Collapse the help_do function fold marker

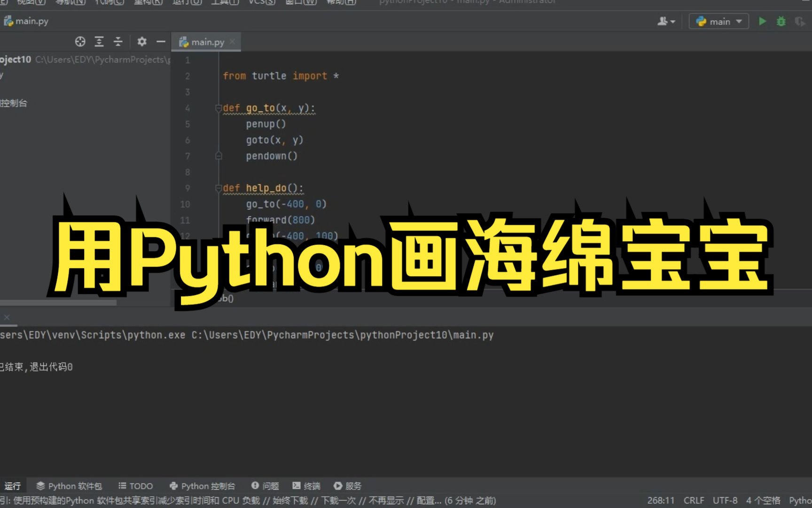click(219, 188)
